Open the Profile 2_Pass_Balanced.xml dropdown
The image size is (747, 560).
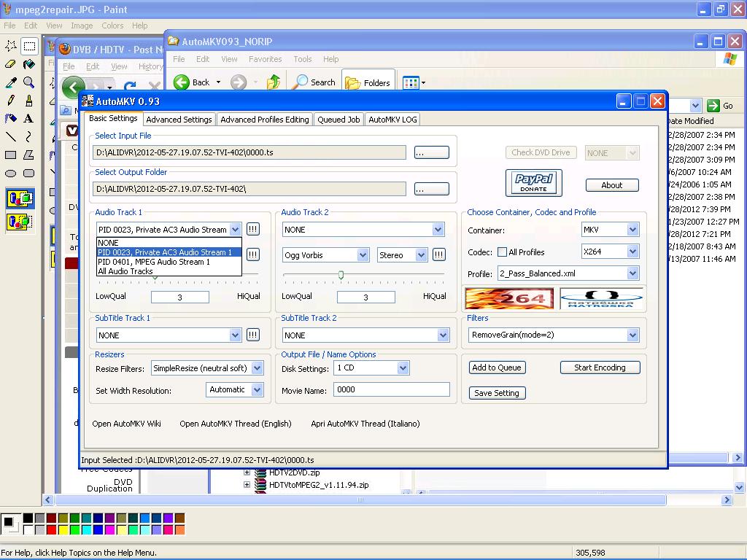point(632,273)
